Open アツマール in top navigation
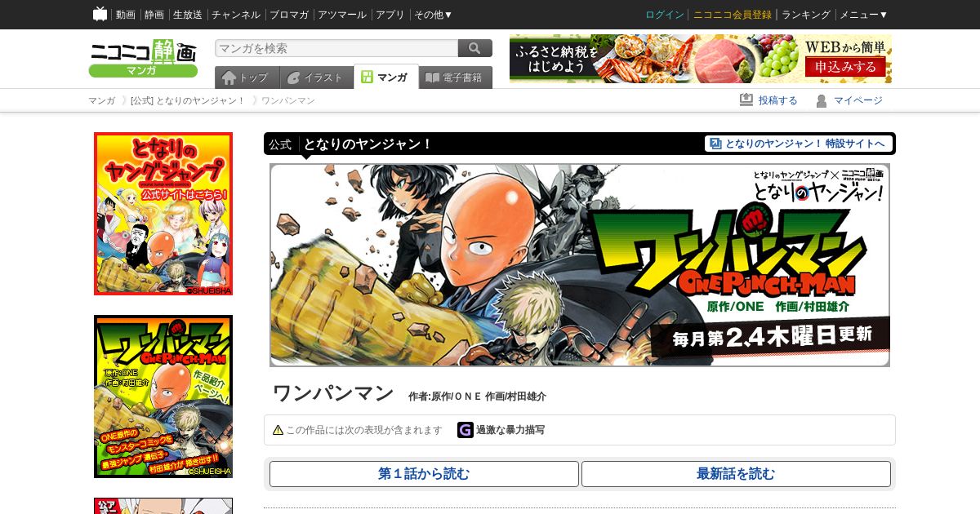 point(343,15)
